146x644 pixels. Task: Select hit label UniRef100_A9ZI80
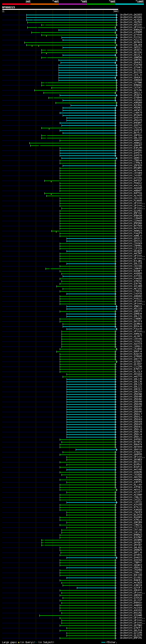tap(131, 25)
